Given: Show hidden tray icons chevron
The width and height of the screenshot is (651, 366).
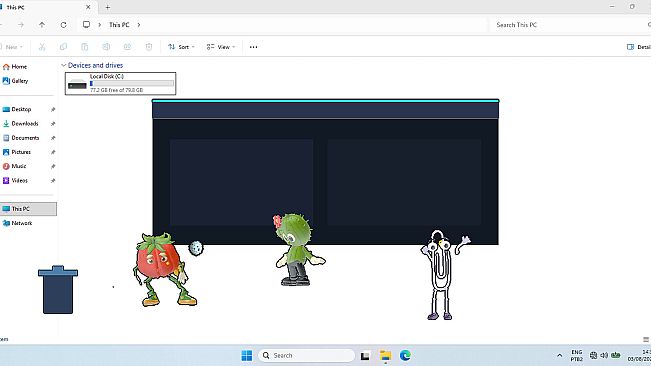Looking at the screenshot, I should click(559, 356).
